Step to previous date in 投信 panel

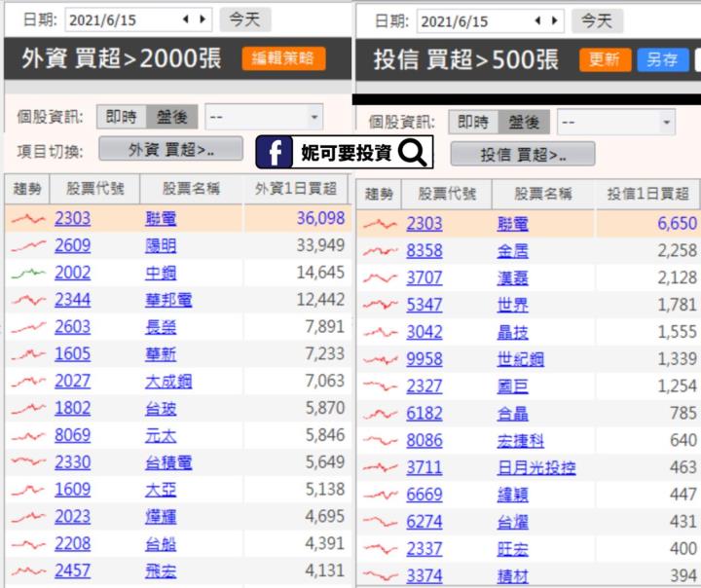coord(537,20)
